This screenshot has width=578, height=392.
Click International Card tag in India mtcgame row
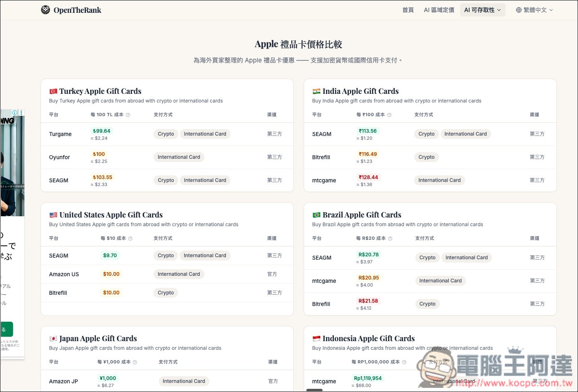pyautogui.click(x=439, y=180)
